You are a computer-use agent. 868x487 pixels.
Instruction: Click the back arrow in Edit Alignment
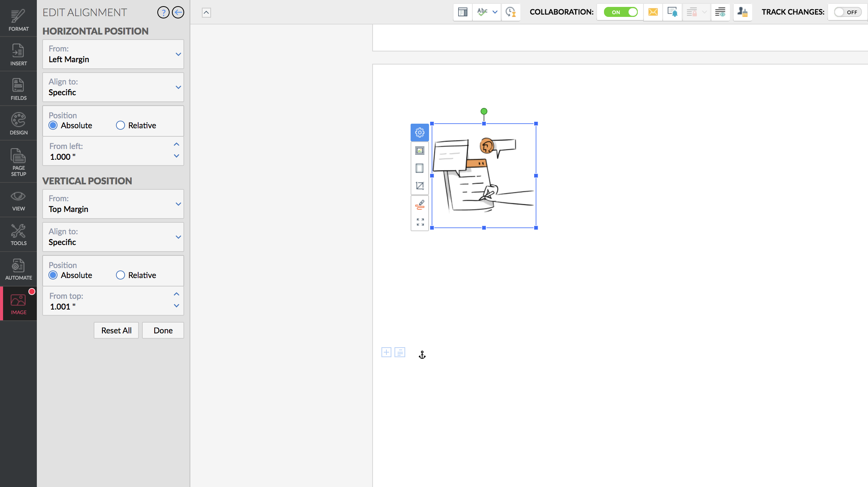(178, 13)
